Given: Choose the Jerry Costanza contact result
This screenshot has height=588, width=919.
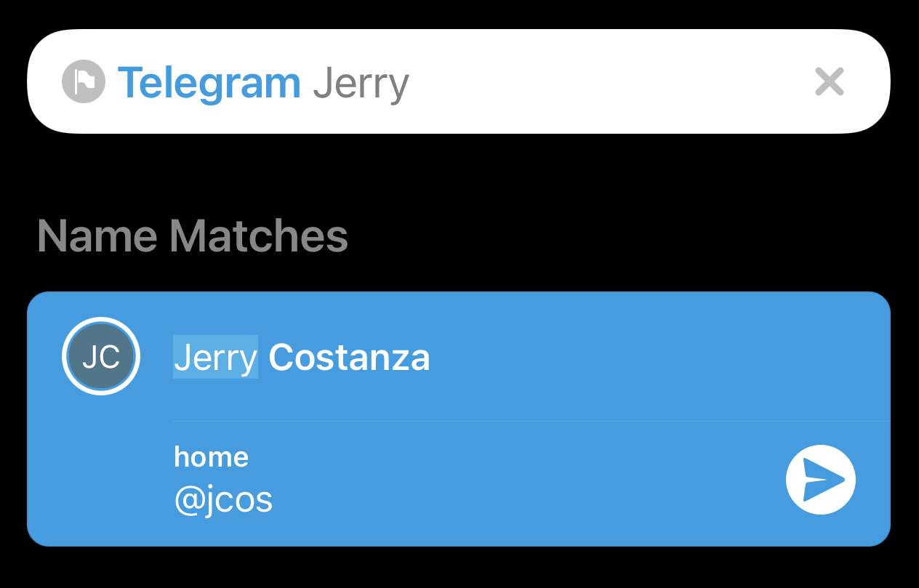Looking at the screenshot, I should click(x=459, y=356).
